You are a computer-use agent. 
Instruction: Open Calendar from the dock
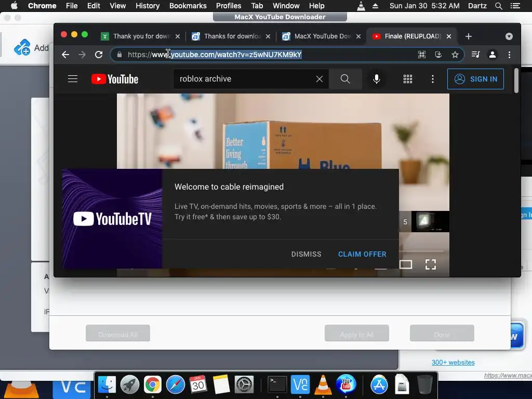click(x=198, y=385)
